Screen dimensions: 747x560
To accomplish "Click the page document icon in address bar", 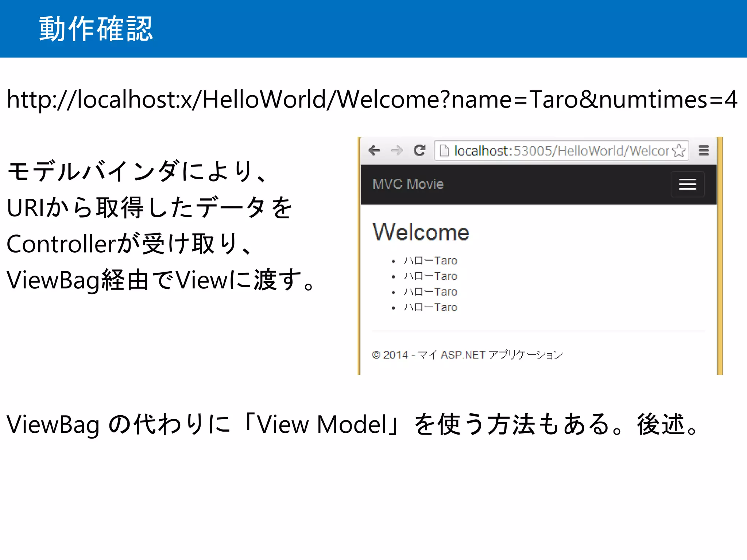I will [x=444, y=150].
